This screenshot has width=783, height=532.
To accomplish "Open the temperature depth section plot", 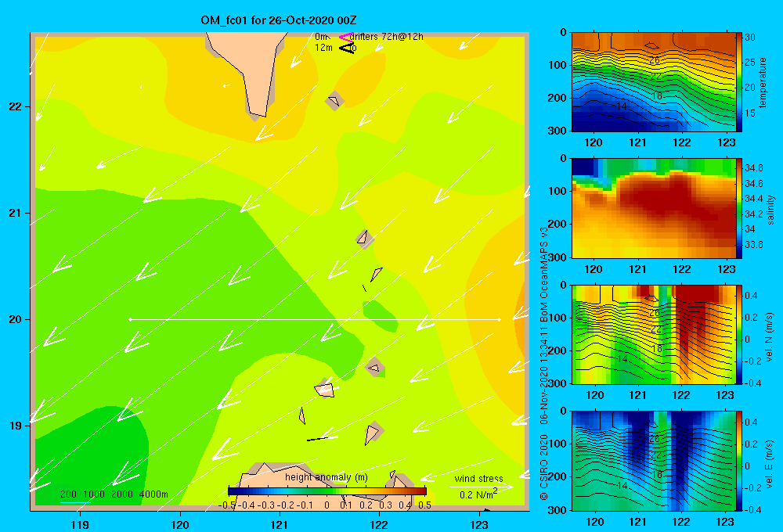I will tap(653, 82).
